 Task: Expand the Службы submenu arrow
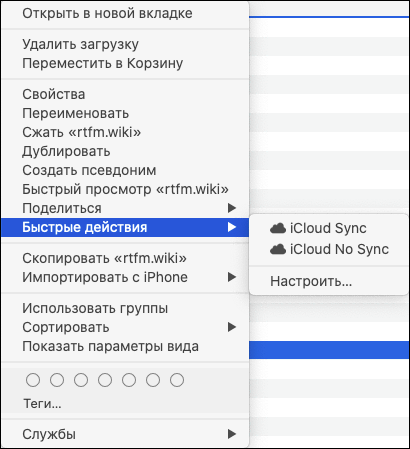232,434
